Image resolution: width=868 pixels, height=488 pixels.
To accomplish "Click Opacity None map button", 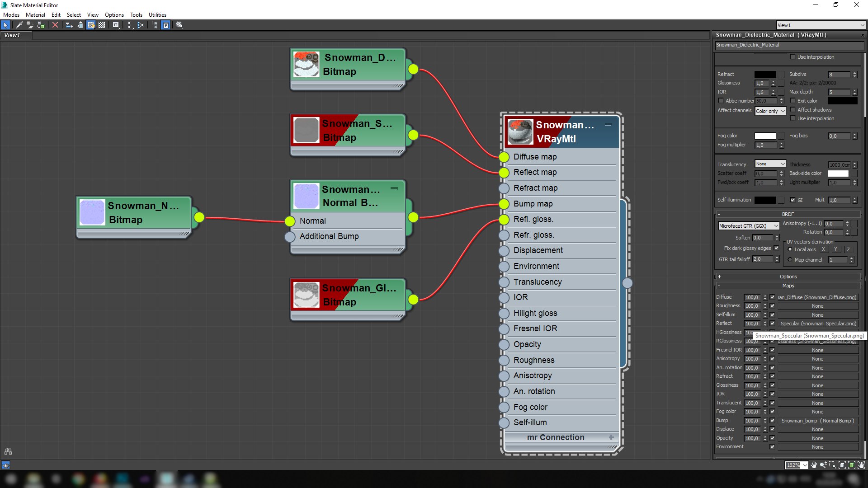I will pyautogui.click(x=817, y=438).
